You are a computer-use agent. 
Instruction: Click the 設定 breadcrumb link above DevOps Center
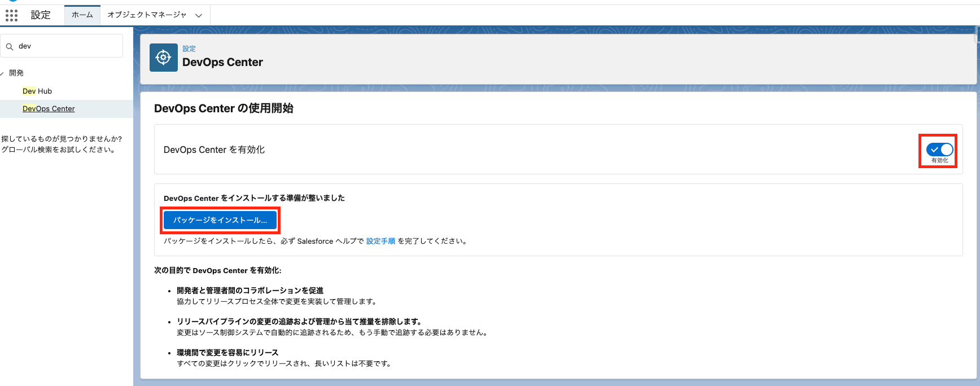click(189, 49)
